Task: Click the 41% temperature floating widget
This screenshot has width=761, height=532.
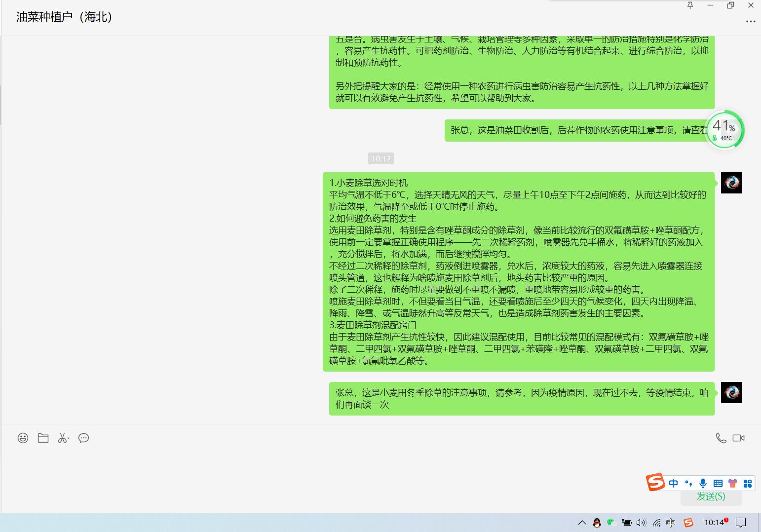Action: [724, 130]
